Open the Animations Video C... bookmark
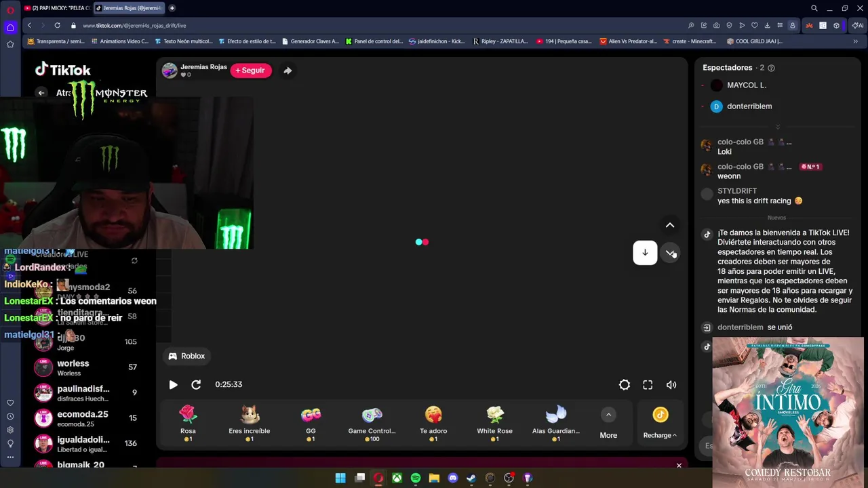 [x=119, y=41]
